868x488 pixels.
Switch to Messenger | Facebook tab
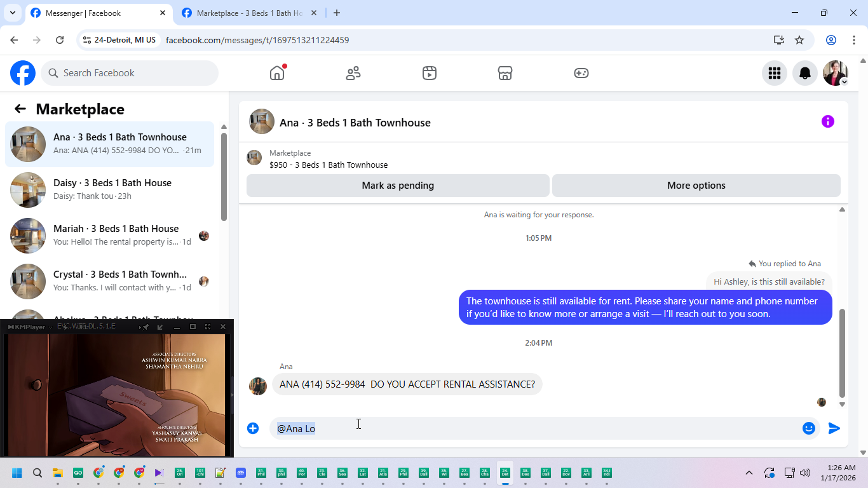click(99, 13)
